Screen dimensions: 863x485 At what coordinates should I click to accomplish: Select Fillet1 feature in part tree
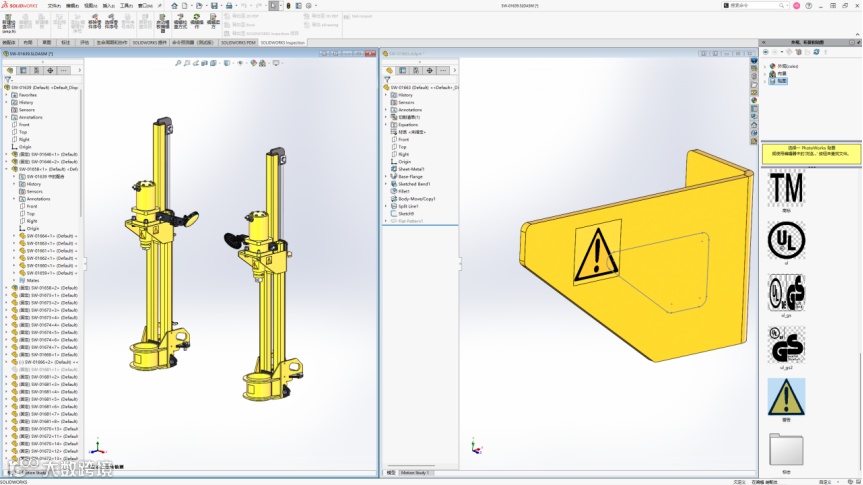(400, 191)
